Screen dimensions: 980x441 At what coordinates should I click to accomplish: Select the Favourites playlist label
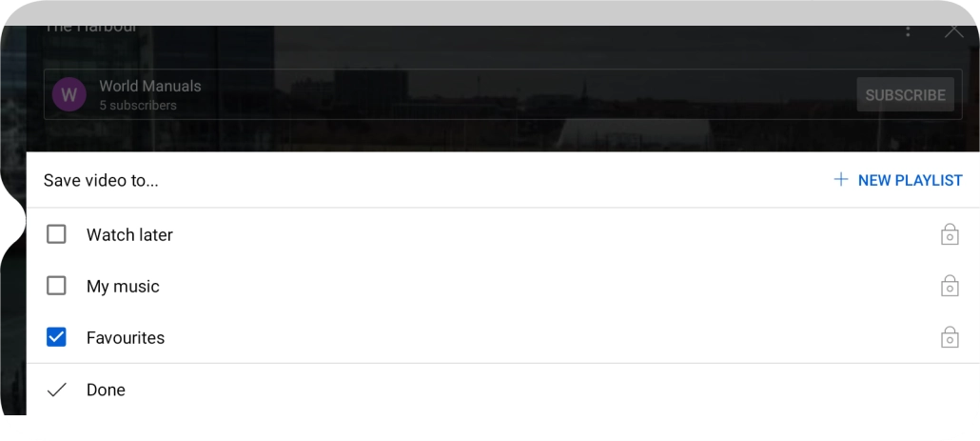click(126, 338)
